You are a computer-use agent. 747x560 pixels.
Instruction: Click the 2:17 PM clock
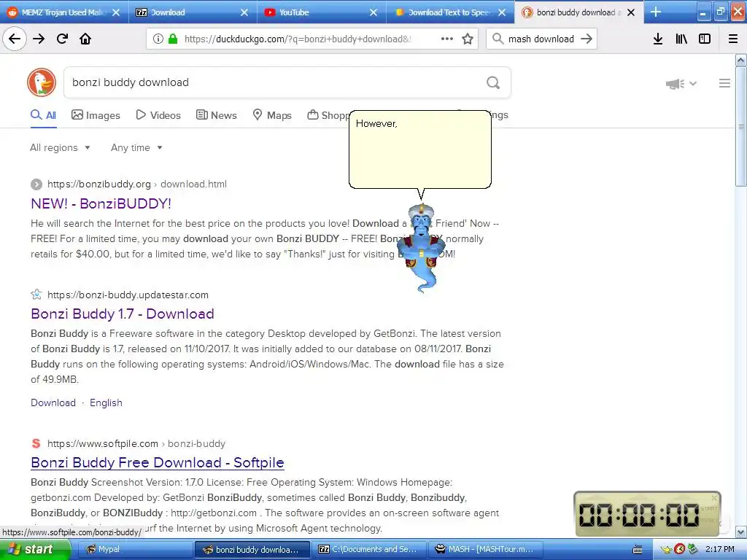[x=719, y=549]
